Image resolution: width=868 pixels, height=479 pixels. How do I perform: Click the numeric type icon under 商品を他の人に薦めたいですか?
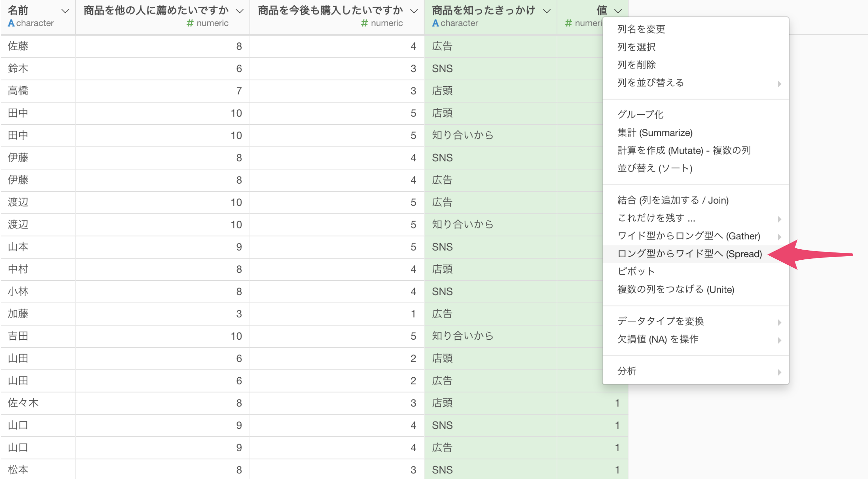click(x=190, y=23)
